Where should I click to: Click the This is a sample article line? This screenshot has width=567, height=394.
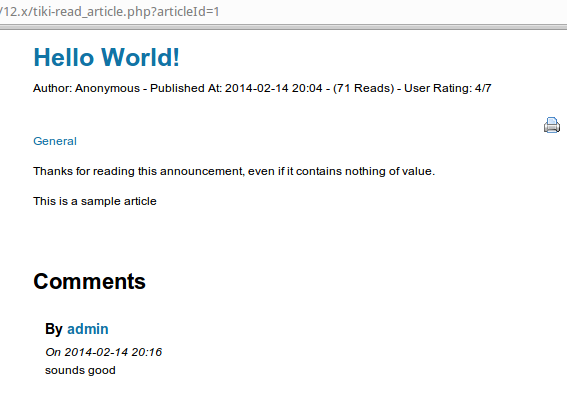pyautogui.click(x=95, y=201)
